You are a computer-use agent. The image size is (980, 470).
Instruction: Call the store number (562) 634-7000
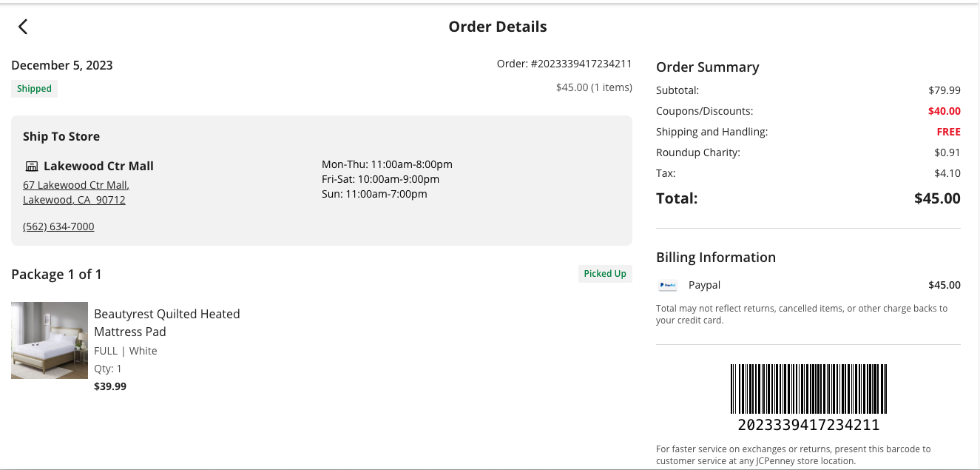tap(58, 226)
